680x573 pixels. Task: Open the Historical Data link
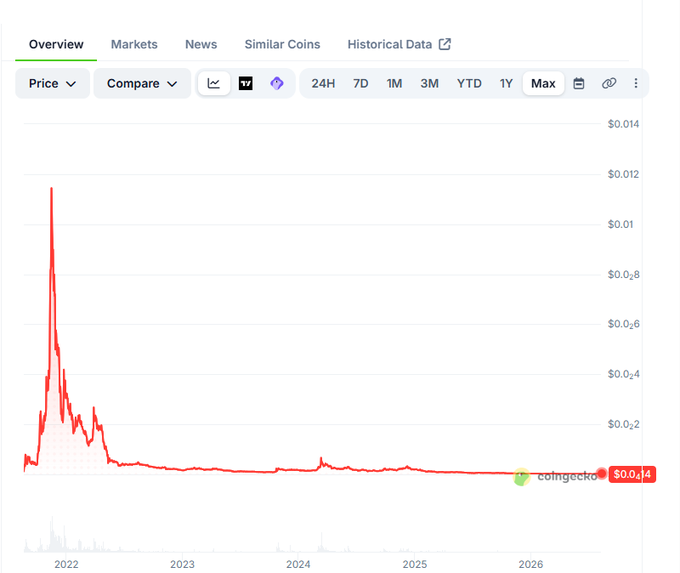tap(399, 44)
